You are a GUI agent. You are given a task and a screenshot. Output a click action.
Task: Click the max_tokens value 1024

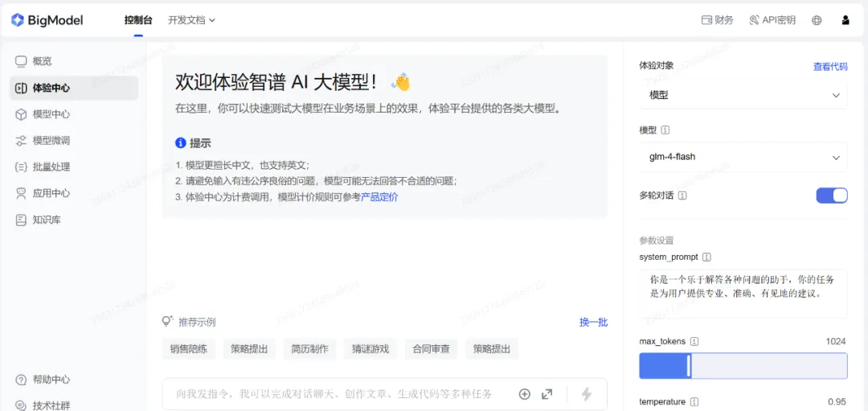click(836, 341)
